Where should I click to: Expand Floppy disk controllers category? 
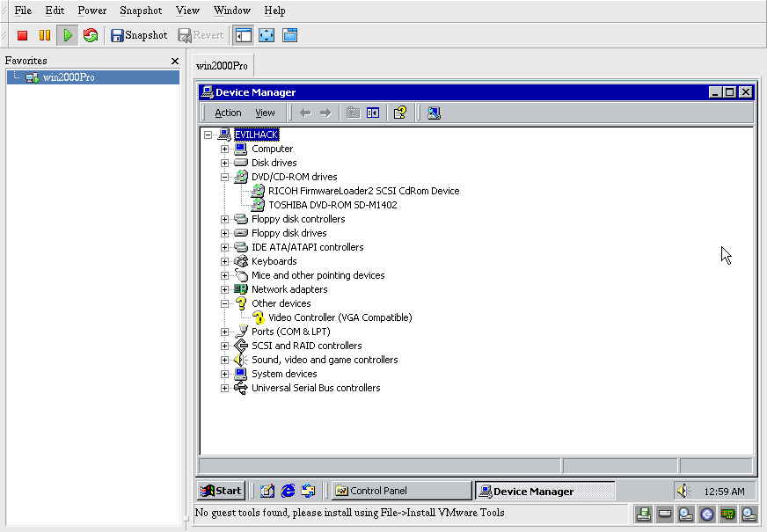pyautogui.click(x=224, y=219)
